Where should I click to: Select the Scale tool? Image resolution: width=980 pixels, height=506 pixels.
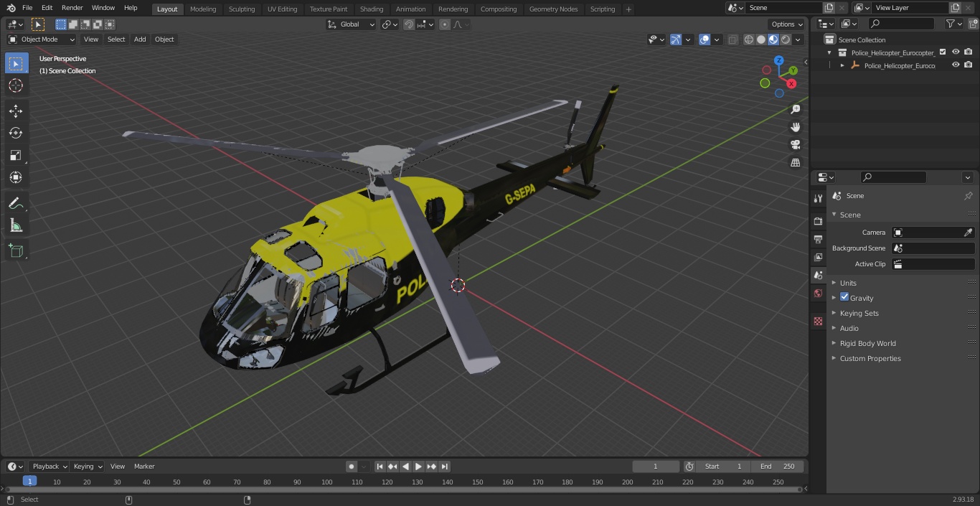pyautogui.click(x=16, y=155)
